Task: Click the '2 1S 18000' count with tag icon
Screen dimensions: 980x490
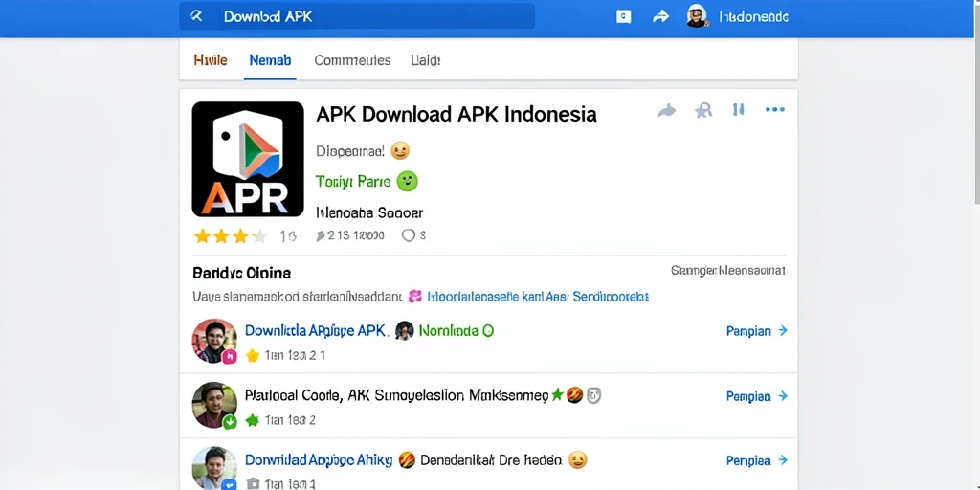Action: (x=350, y=236)
